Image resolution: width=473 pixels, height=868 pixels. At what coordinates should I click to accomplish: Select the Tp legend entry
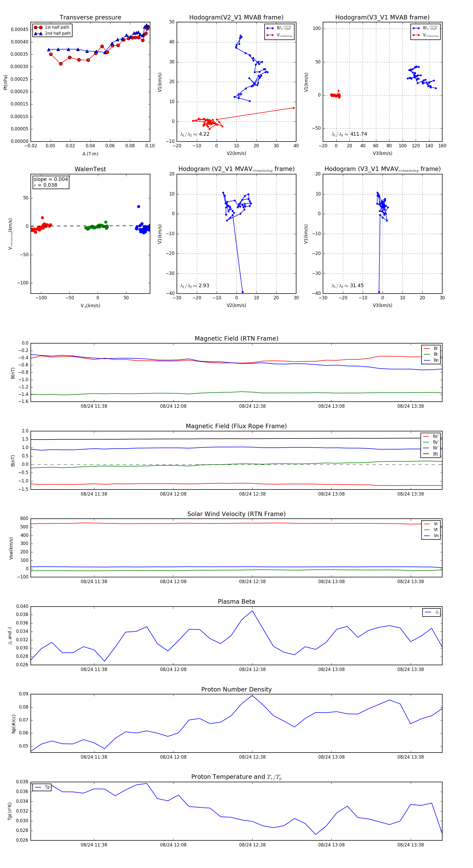pyautogui.click(x=42, y=787)
